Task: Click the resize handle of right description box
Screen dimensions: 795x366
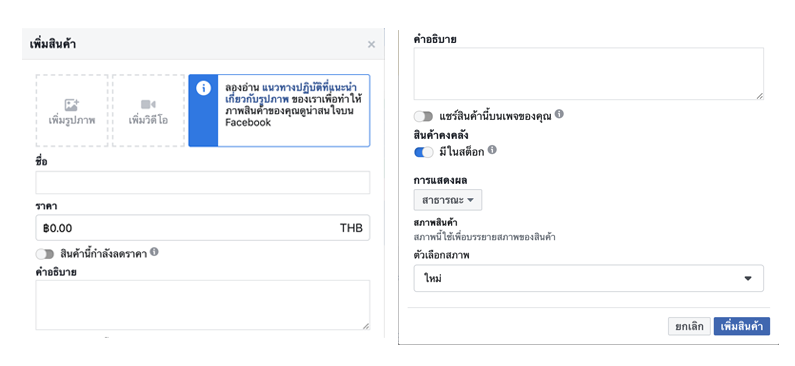Action: 760,96
